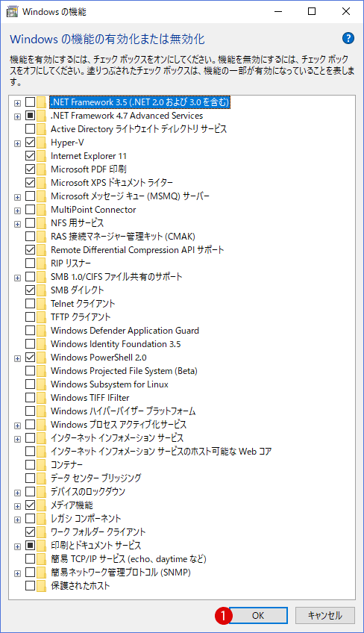The height and width of the screenshot is (633, 364).
Task: Expand the MultiPoint Connector node
Action: pos(17,211)
